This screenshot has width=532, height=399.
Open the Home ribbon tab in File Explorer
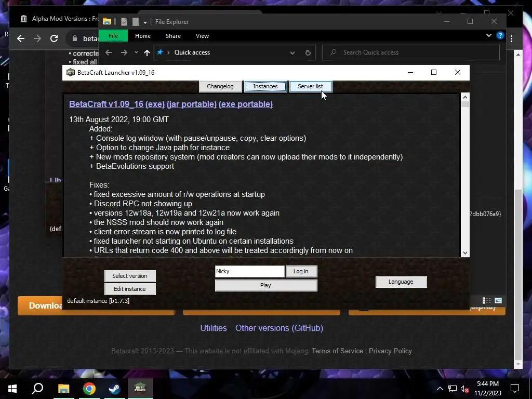[143, 36]
